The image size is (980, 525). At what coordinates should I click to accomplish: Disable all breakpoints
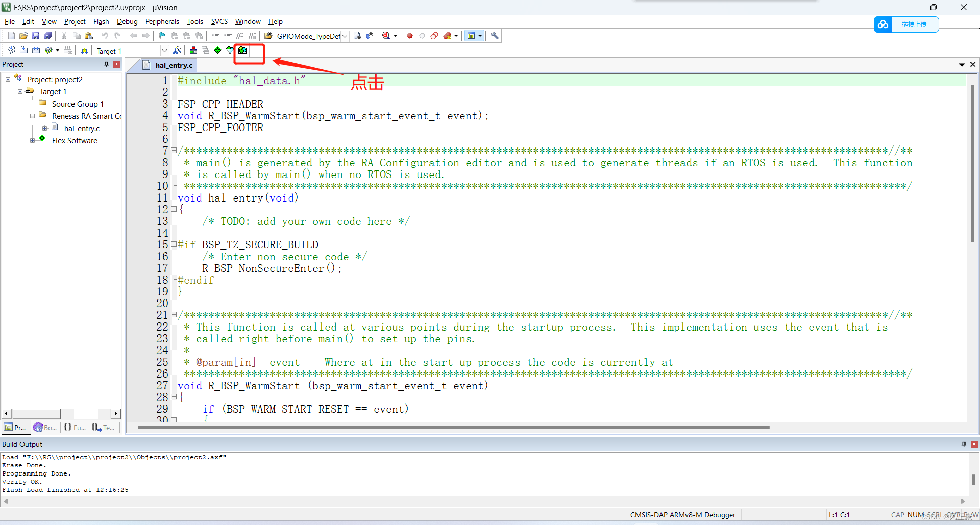coord(434,36)
